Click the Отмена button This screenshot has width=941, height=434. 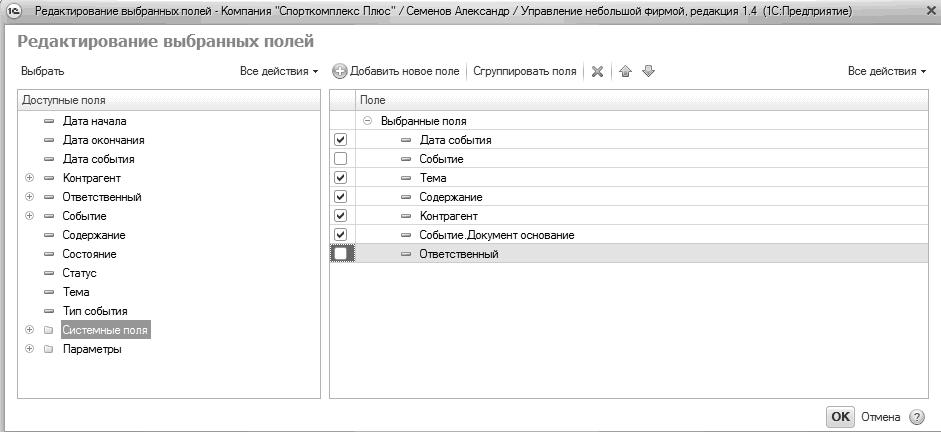pos(880,417)
